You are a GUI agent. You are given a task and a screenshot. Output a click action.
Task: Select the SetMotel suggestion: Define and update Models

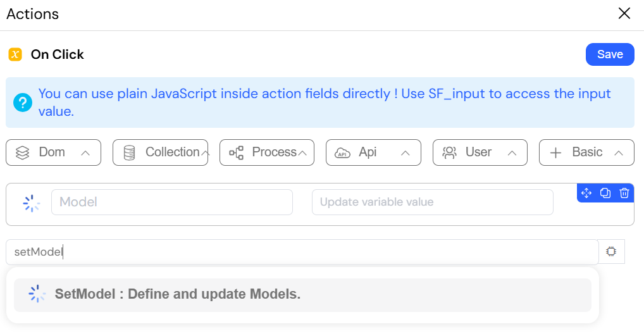pos(302,295)
